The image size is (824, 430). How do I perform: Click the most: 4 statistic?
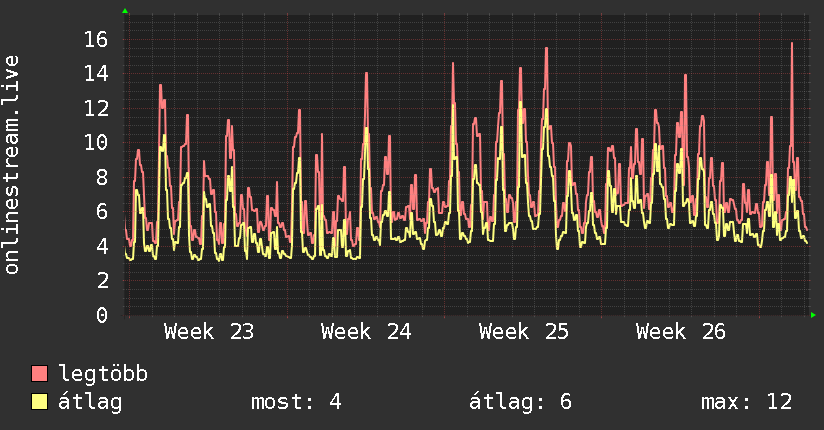[296, 402]
